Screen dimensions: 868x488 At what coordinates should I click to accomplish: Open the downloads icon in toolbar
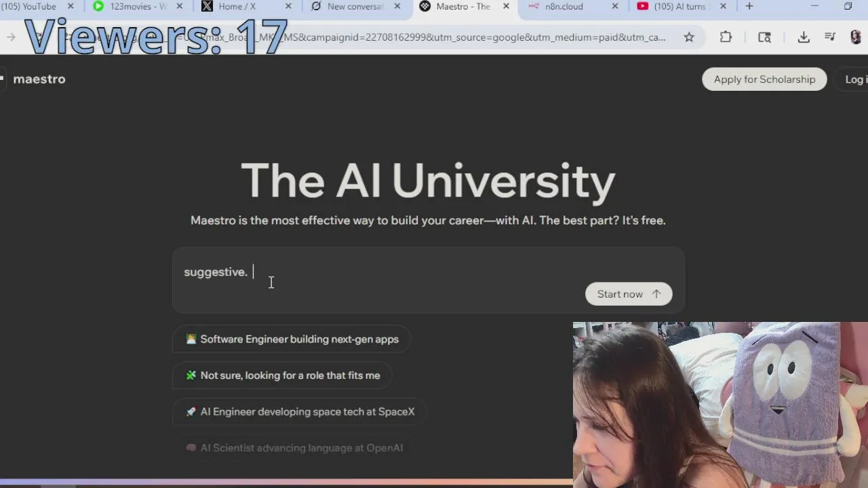(804, 37)
